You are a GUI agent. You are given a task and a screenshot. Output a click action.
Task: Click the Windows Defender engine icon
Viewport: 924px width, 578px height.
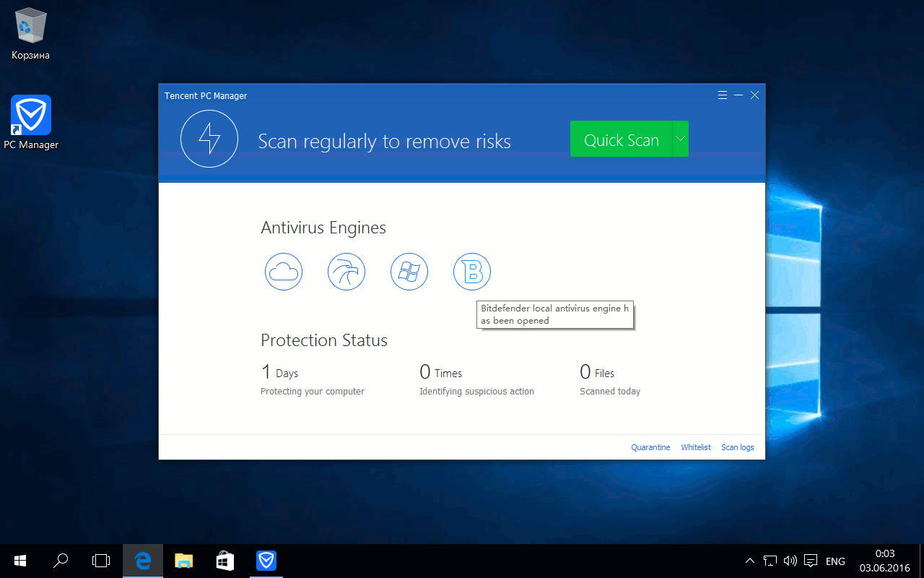[409, 272]
